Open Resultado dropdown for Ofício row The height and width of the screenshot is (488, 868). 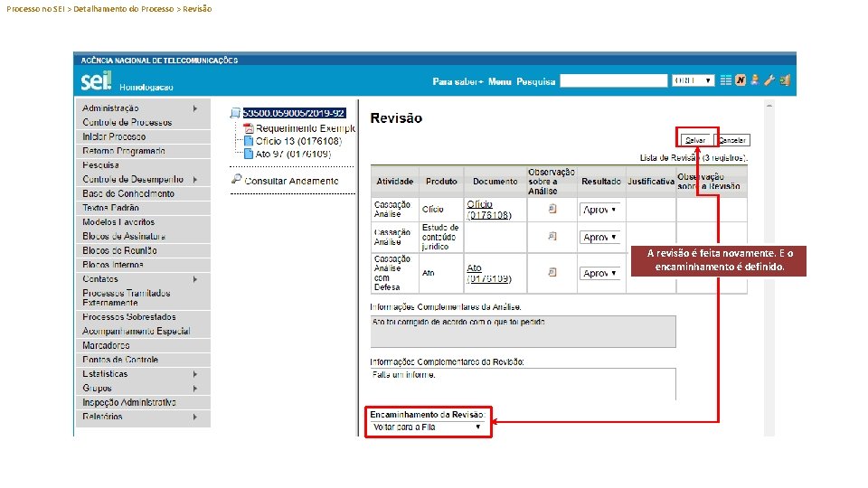[599, 210]
